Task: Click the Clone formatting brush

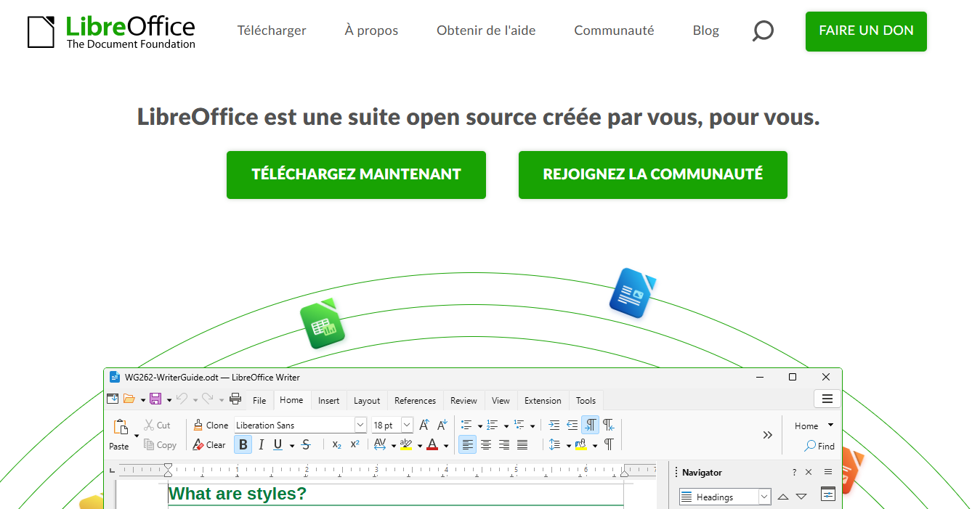Action: point(211,425)
